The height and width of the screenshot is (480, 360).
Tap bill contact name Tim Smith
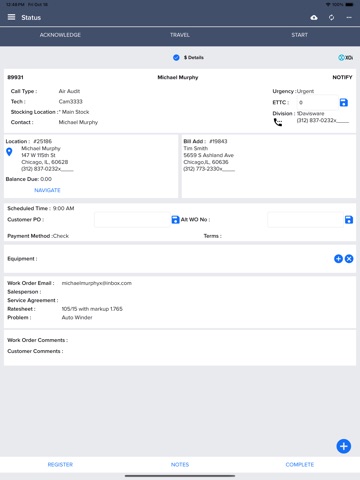tap(196, 148)
